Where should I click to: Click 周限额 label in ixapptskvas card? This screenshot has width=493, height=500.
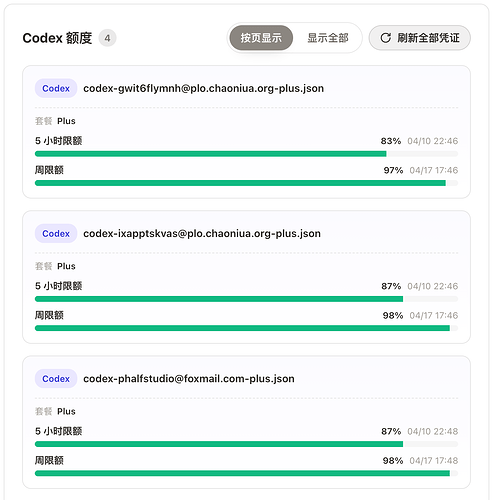coord(49,315)
